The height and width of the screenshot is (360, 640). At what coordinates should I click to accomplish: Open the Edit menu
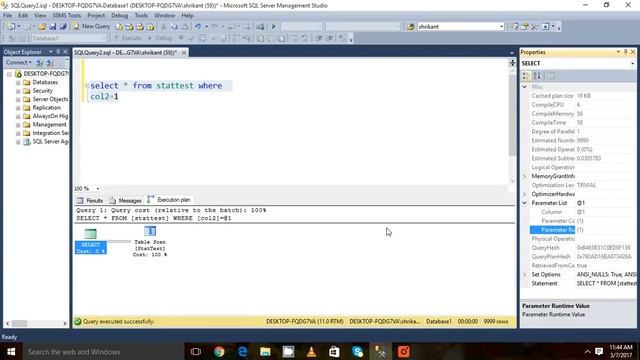(23, 16)
